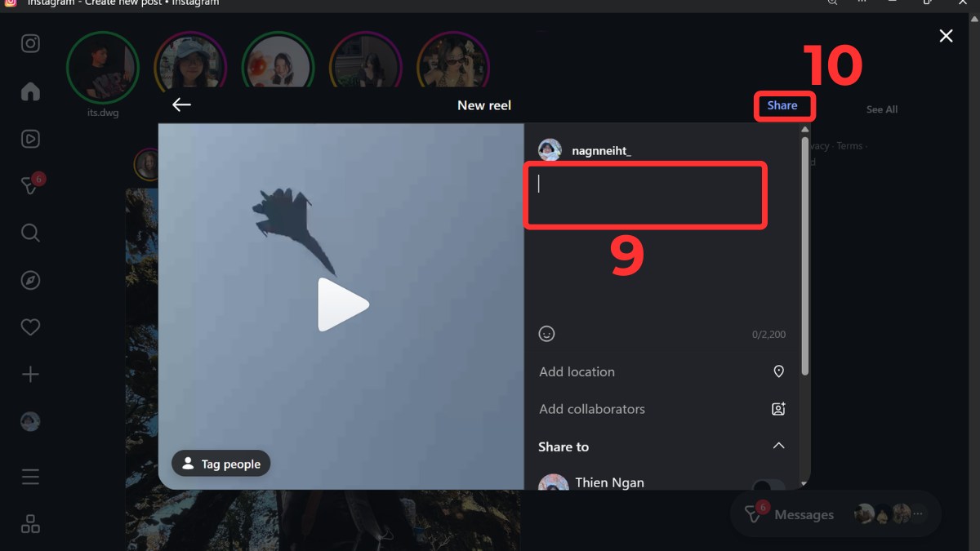Viewport: 980px width, 551px height.
Task: Open your profile avatar in the sidebar
Action: 30,421
